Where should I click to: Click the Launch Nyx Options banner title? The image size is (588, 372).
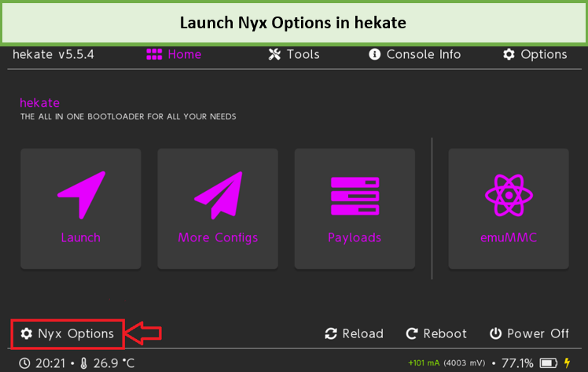pyautogui.click(x=293, y=23)
